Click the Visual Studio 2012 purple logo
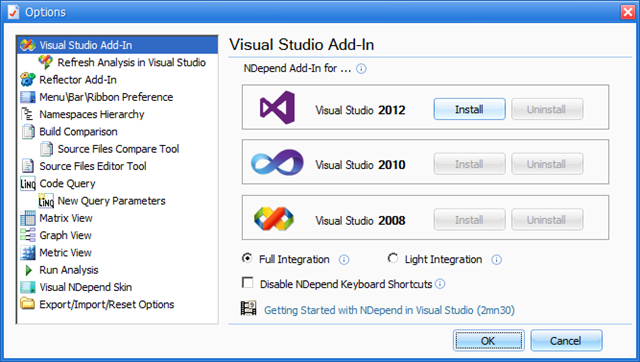The height and width of the screenshot is (362, 640). pyautogui.click(x=277, y=108)
